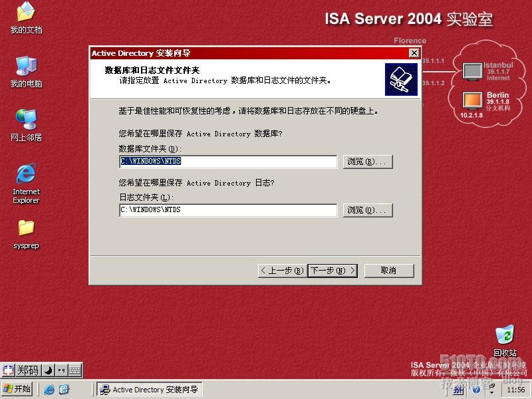Click the Berlin computer icon on wallpaper
Viewport: 532px width, 399px height.
click(472, 100)
